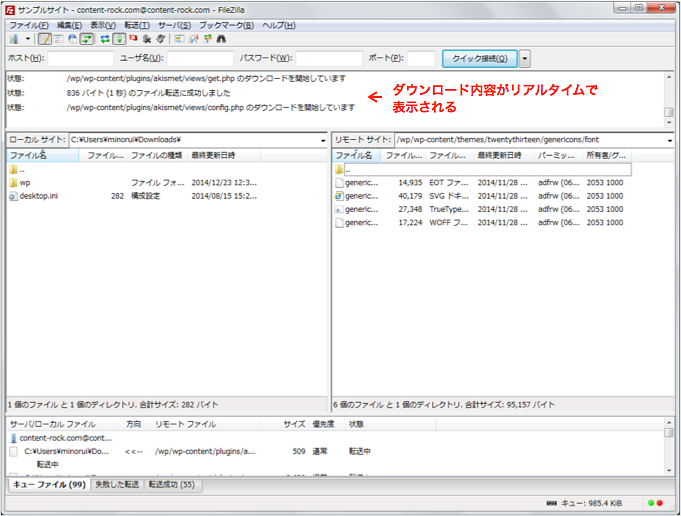Click message log scroll up arrow

point(669,77)
